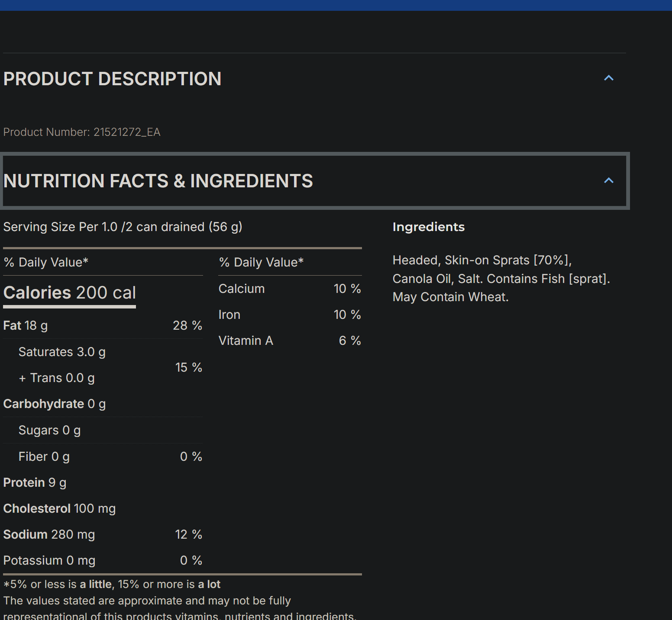The width and height of the screenshot is (672, 620).
Task: Click the 15 % saturates daily value
Action: 189,367
